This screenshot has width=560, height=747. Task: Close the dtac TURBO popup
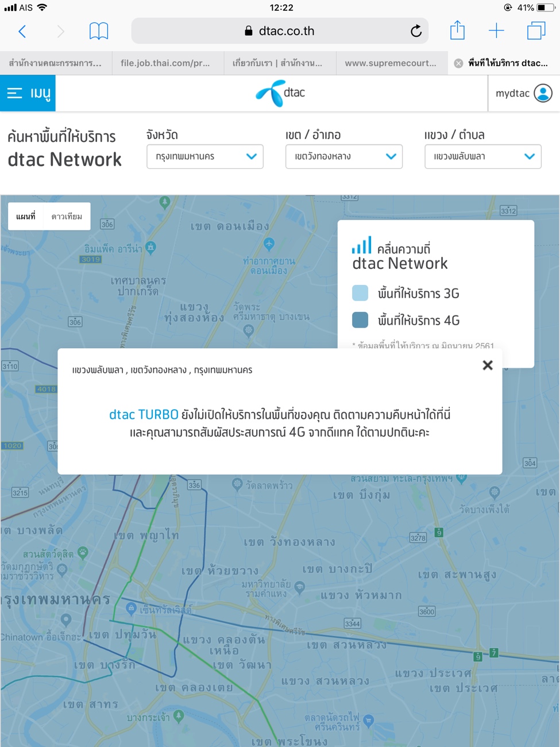tap(488, 365)
